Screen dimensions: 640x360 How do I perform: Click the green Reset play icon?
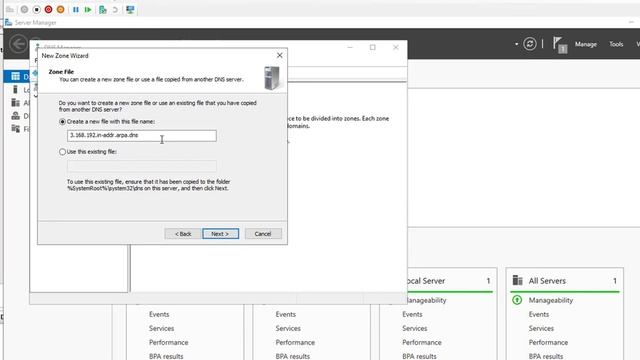88,9
